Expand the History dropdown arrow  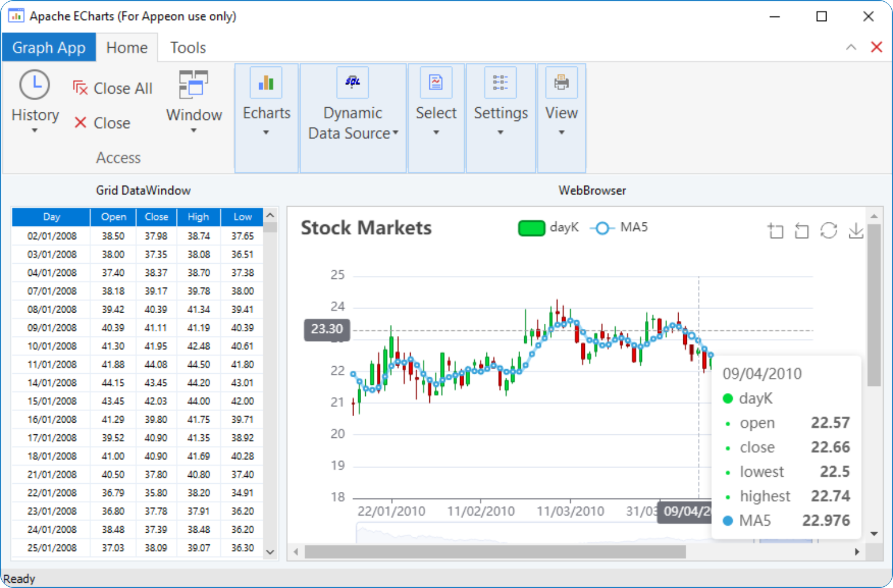34,131
